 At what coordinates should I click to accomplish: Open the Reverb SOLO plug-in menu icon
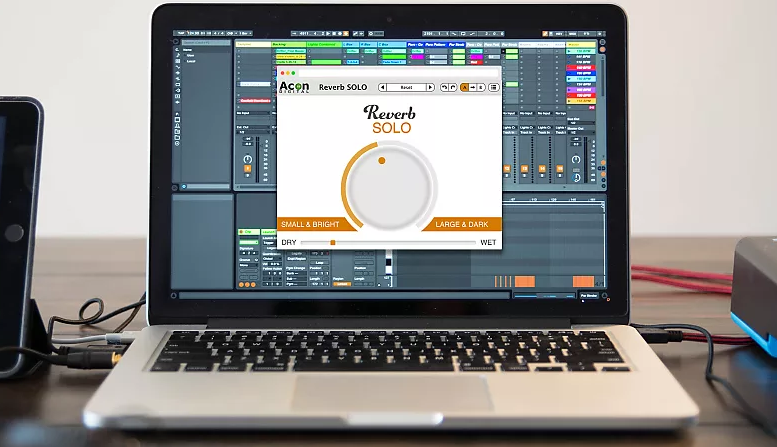coord(494,87)
